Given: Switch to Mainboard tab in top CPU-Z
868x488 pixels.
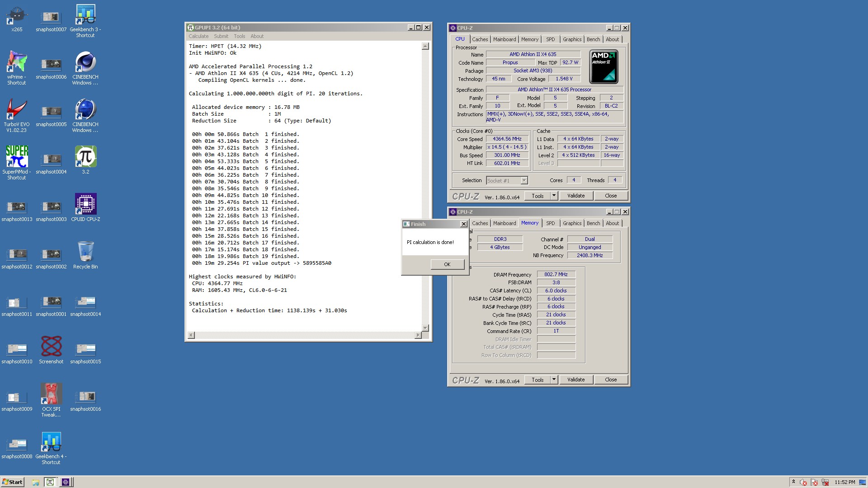Looking at the screenshot, I should [x=504, y=39].
